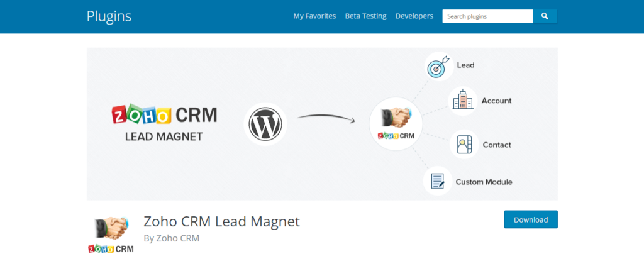This screenshot has width=644, height=266.
Task: Click the Custom Module document icon
Action: (438, 181)
